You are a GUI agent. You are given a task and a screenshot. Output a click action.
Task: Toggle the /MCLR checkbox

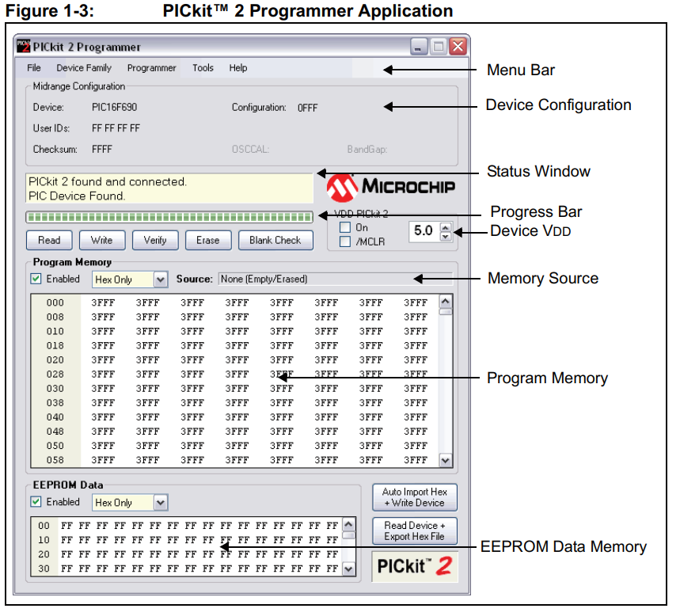coord(345,241)
